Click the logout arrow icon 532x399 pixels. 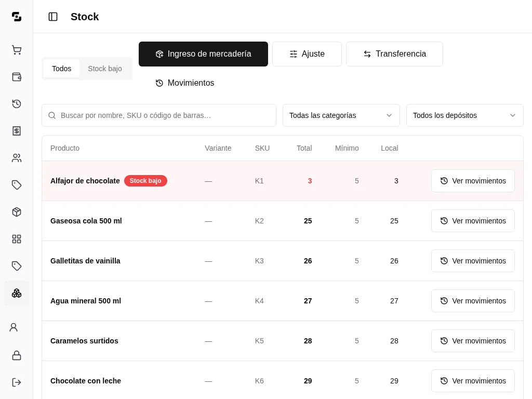click(x=16, y=382)
